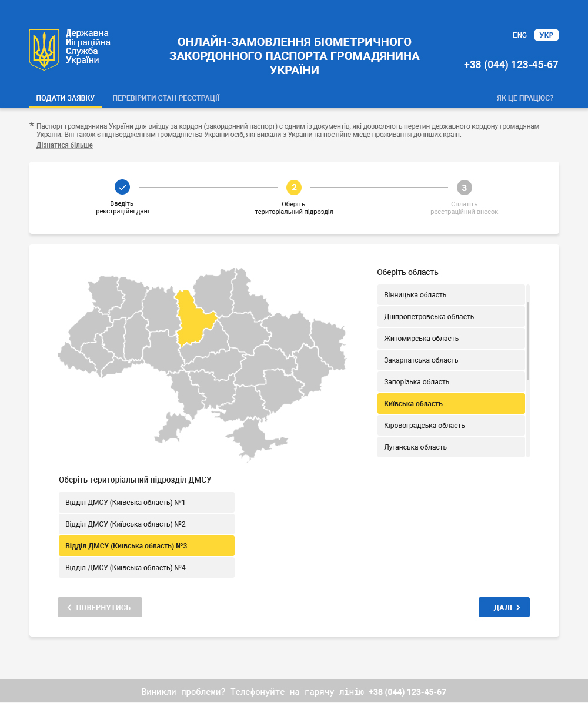The width and height of the screenshot is (588, 703).
Task: Open the ПОДАТИ ЗАЯВКУ tab
Action: pyautogui.click(x=65, y=98)
